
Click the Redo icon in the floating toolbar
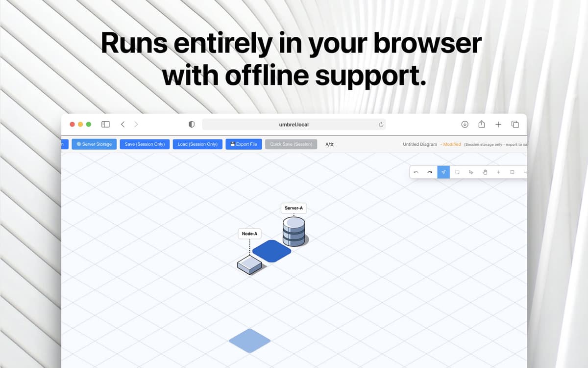click(x=429, y=172)
